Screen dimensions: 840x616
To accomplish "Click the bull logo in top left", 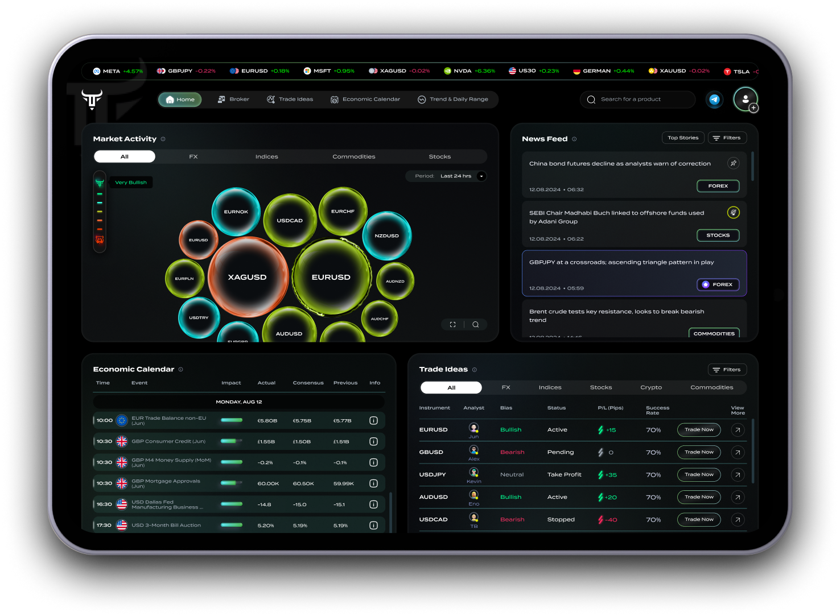I will coord(92,99).
